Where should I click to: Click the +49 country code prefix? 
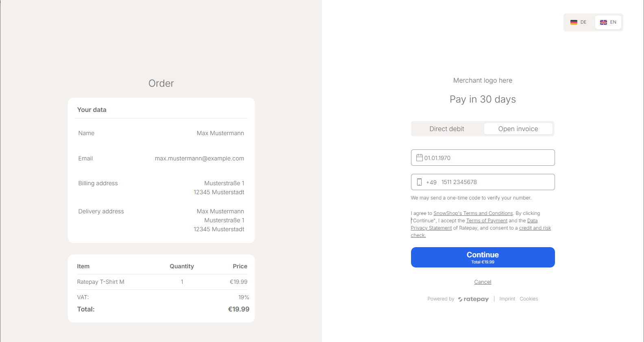(431, 182)
